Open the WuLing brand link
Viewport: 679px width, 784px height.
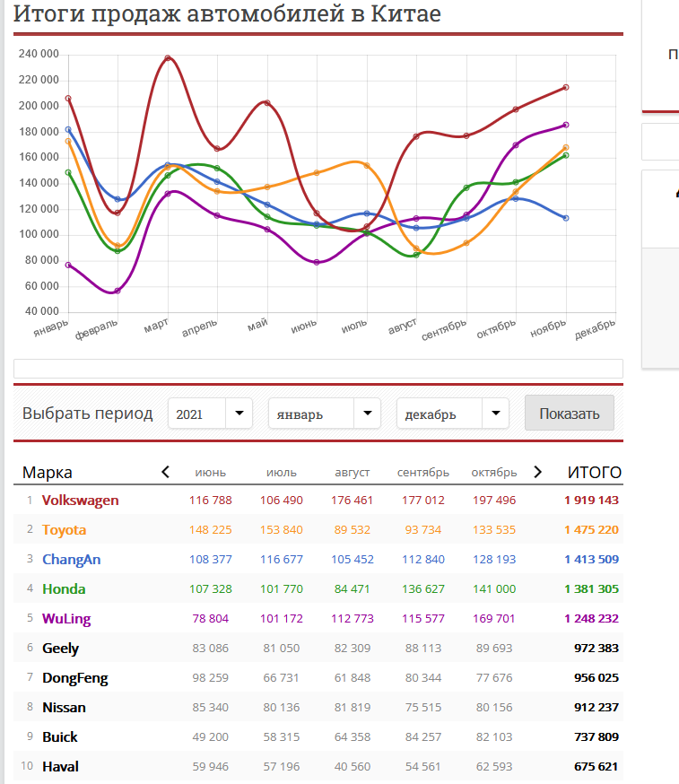pos(66,619)
